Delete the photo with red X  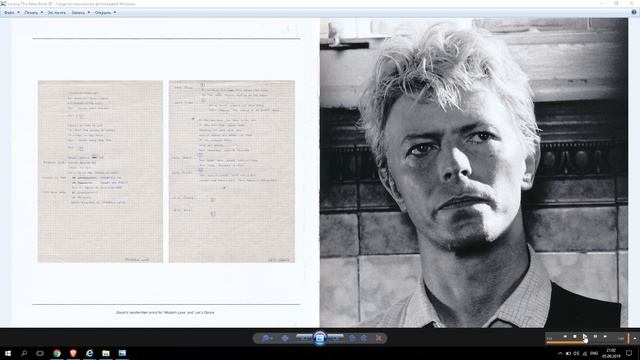(x=379, y=338)
